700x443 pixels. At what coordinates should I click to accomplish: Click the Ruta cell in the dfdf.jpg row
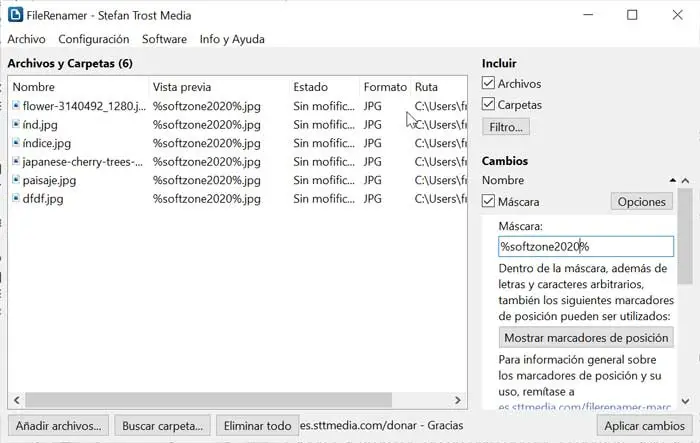pos(441,199)
